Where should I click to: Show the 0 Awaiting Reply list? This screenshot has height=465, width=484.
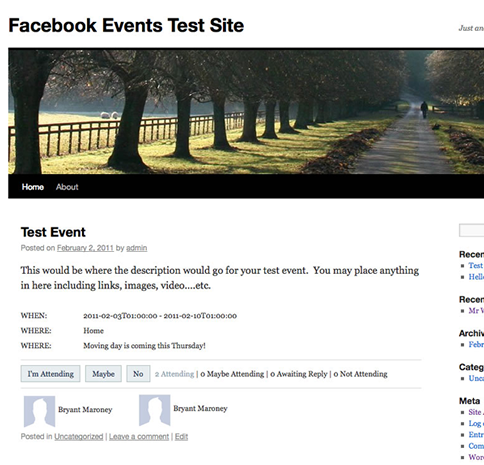tap(299, 374)
